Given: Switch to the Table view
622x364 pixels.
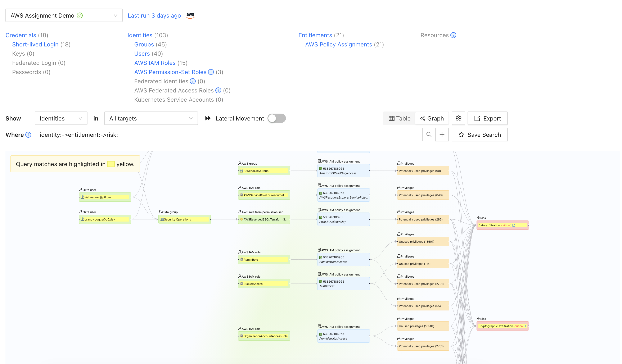Looking at the screenshot, I should pos(399,118).
